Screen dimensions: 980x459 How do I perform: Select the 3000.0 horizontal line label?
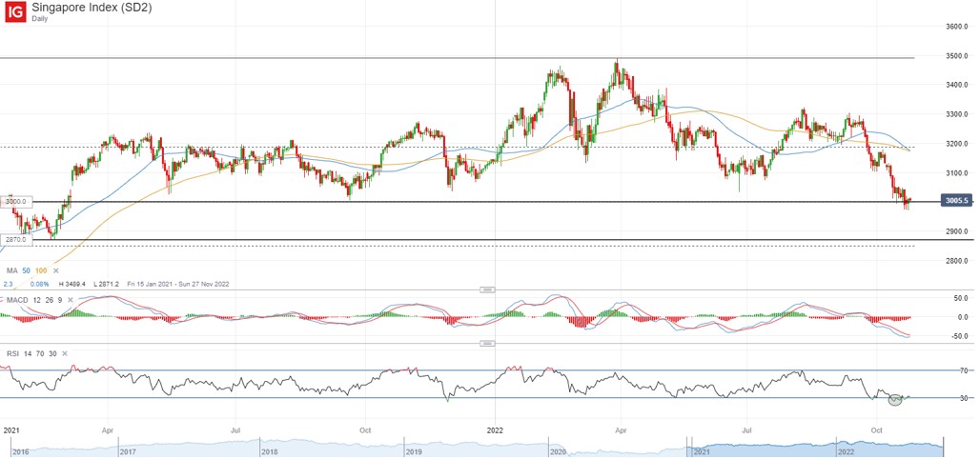pos(15,202)
